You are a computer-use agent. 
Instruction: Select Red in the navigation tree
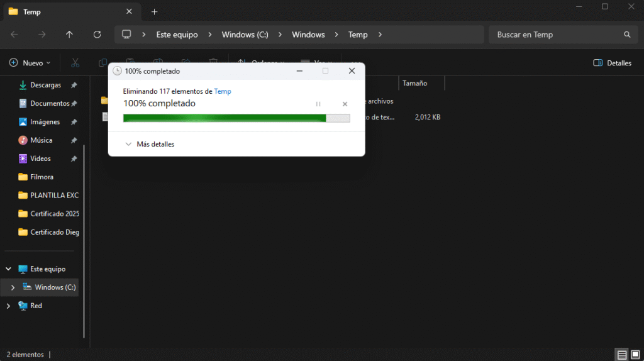(x=36, y=306)
